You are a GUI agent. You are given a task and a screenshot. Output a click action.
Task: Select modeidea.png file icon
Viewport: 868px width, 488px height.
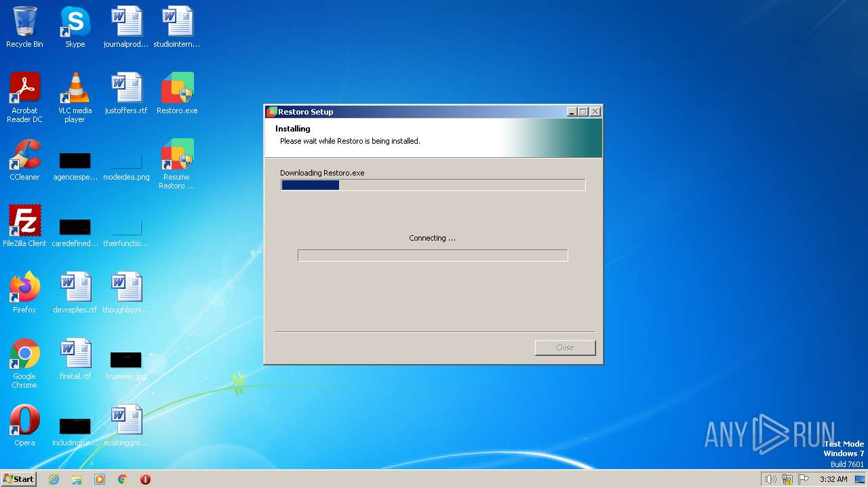pos(126,167)
